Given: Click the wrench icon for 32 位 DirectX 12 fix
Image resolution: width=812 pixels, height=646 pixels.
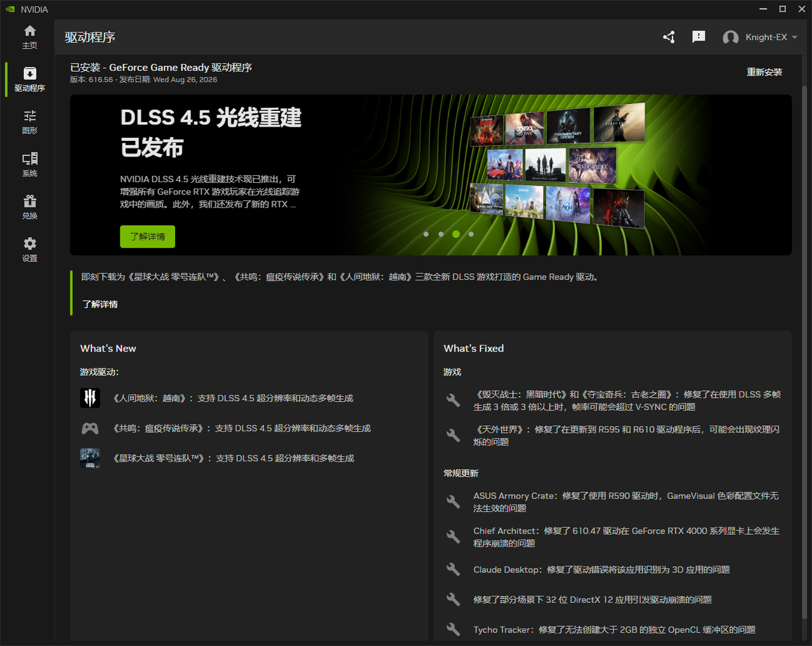Looking at the screenshot, I should pos(453,599).
